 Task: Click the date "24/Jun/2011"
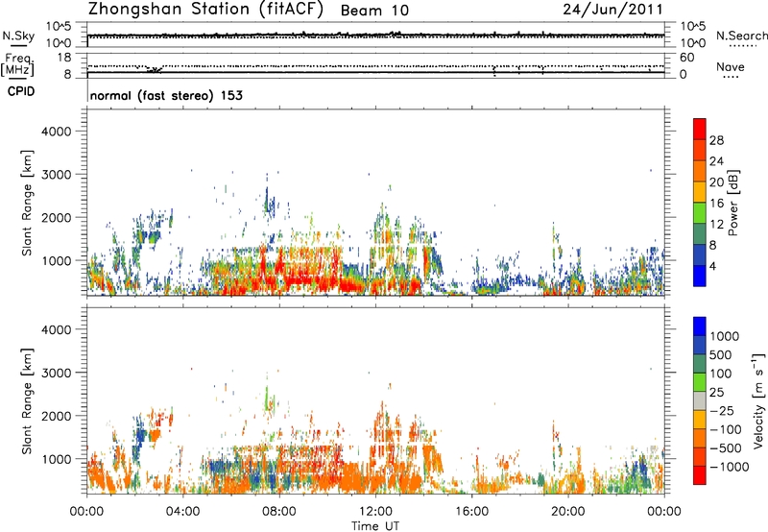pos(612,10)
